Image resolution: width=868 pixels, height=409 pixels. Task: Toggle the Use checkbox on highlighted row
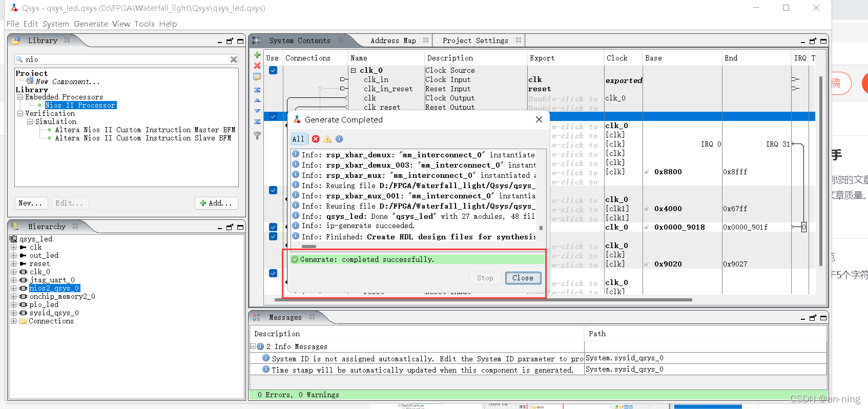273,116
